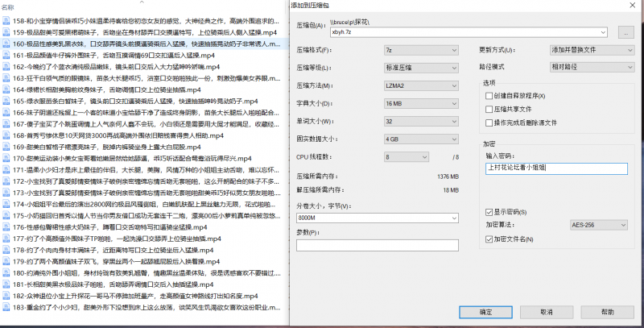
Task: Click the file icon for entry 179
Action: tap(6, 262)
